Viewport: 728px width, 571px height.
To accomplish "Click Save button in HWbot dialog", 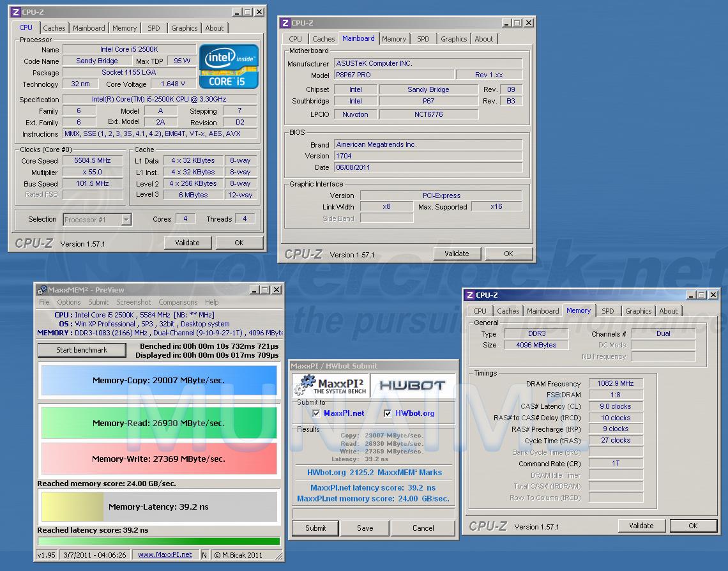I will (365, 528).
